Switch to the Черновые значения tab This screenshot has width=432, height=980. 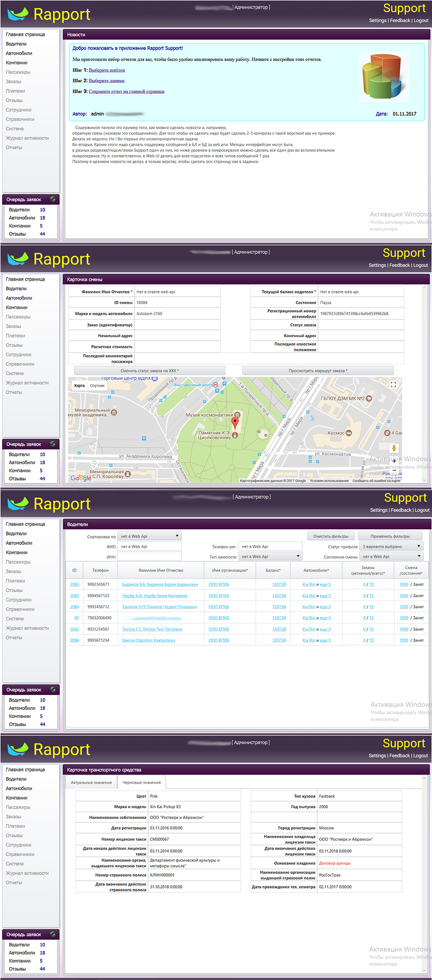142,782
